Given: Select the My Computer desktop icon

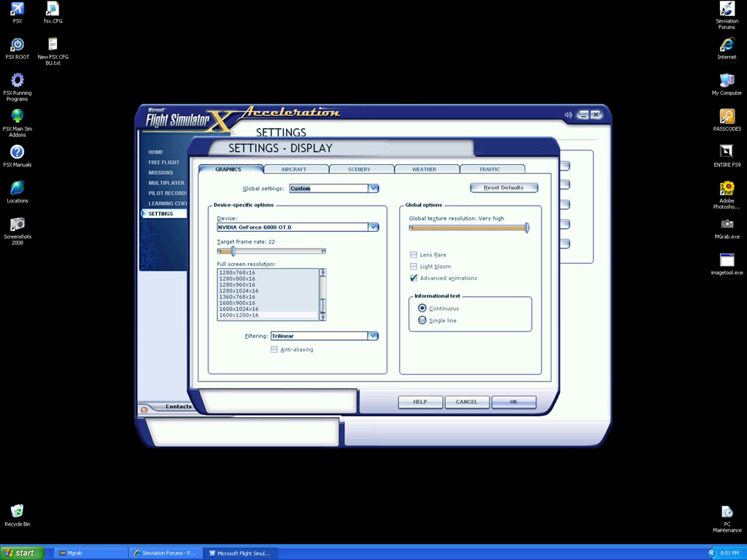Looking at the screenshot, I should 727,80.
